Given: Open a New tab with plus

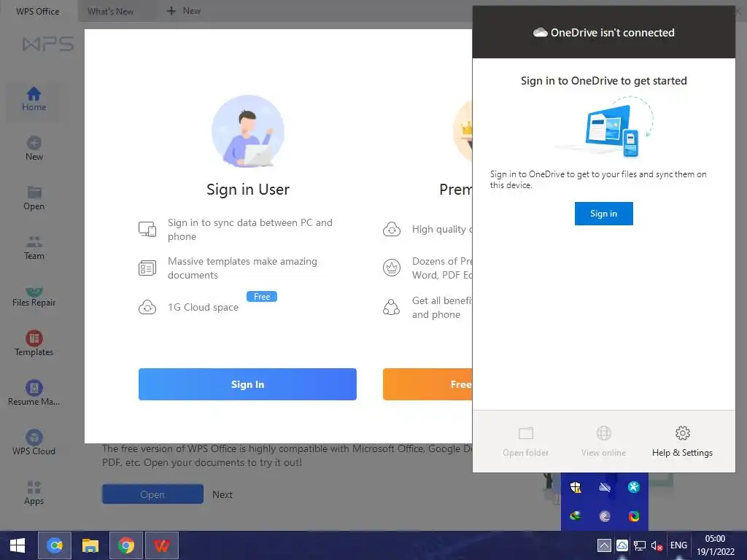Looking at the screenshot, I should [183, 11].
